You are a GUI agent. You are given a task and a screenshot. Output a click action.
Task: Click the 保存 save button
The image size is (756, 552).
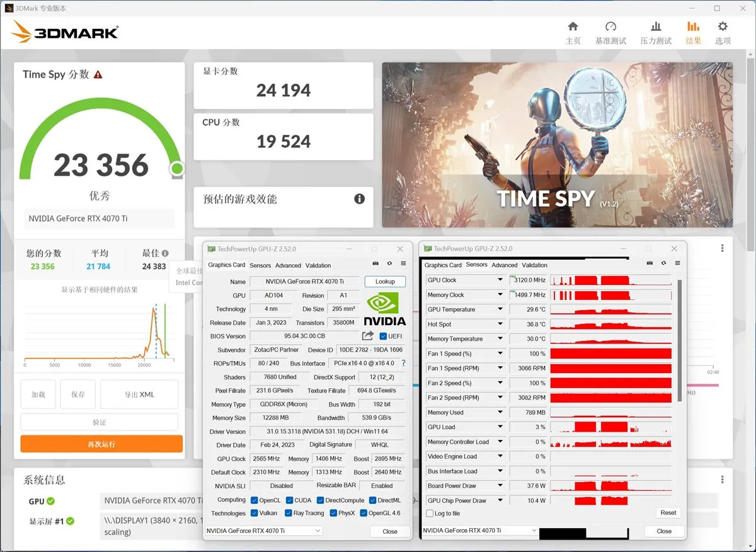click(78, 394)
